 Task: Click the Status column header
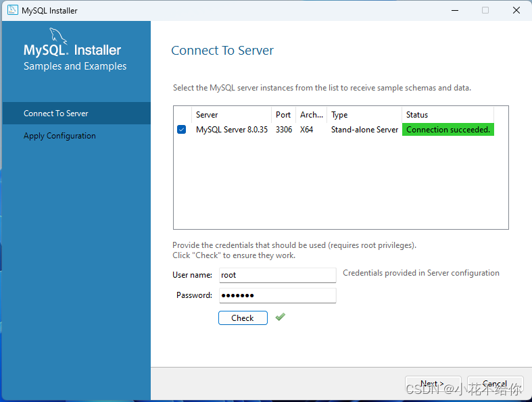[x=448, y=115]
